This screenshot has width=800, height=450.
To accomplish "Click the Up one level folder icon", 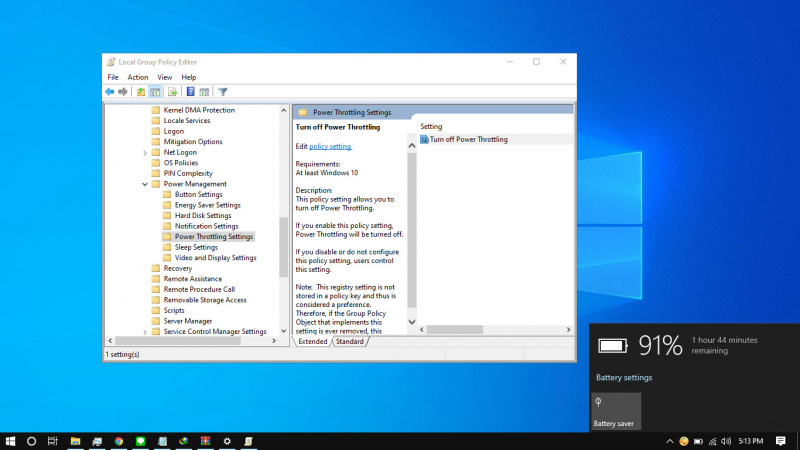I will coord(141,92).
